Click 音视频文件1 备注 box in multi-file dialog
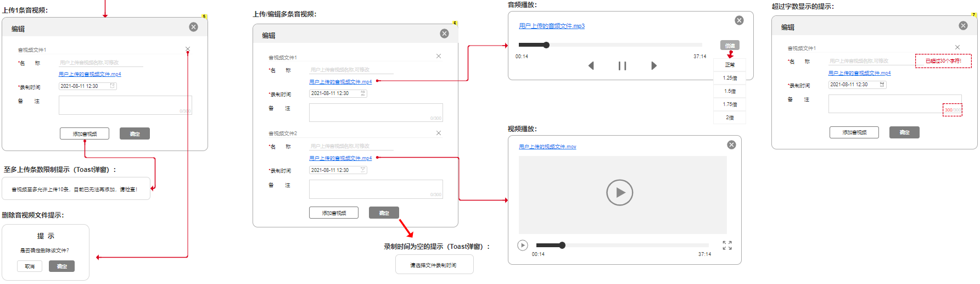980x284 pixels. coord(376,112)
